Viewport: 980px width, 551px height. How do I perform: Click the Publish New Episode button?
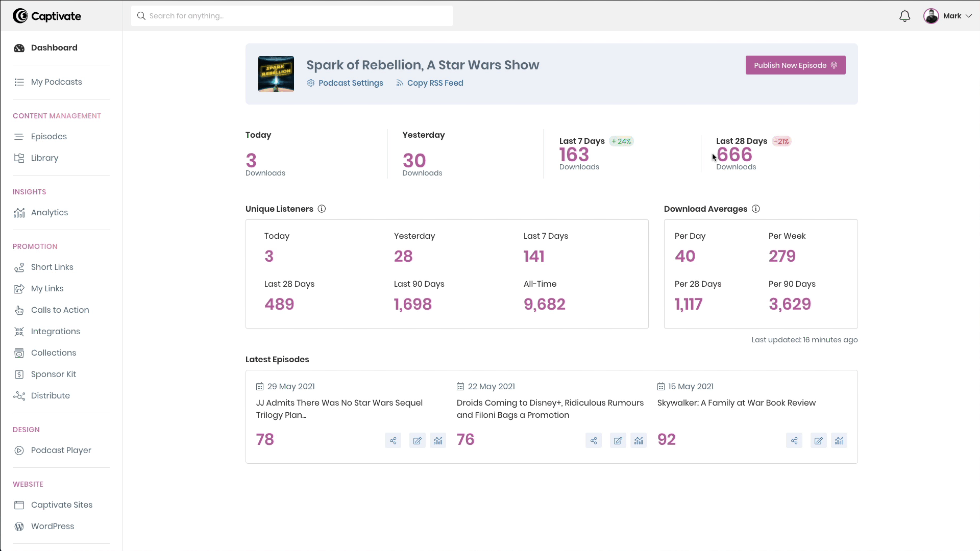[795, 65]
